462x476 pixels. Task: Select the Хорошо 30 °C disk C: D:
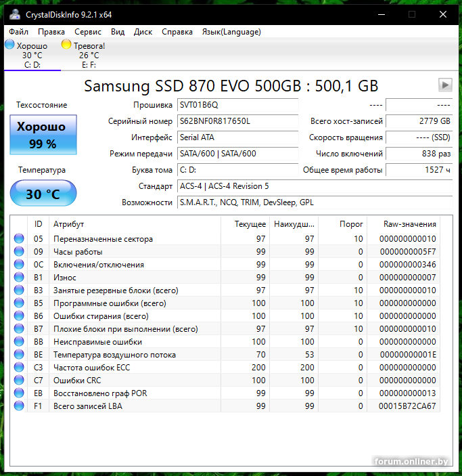coord(32,55)
